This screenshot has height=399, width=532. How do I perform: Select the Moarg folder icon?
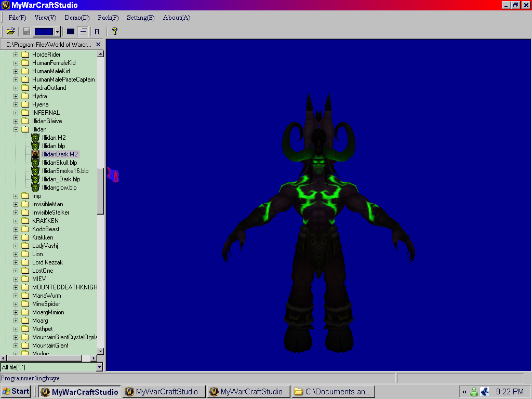point(25,321)
